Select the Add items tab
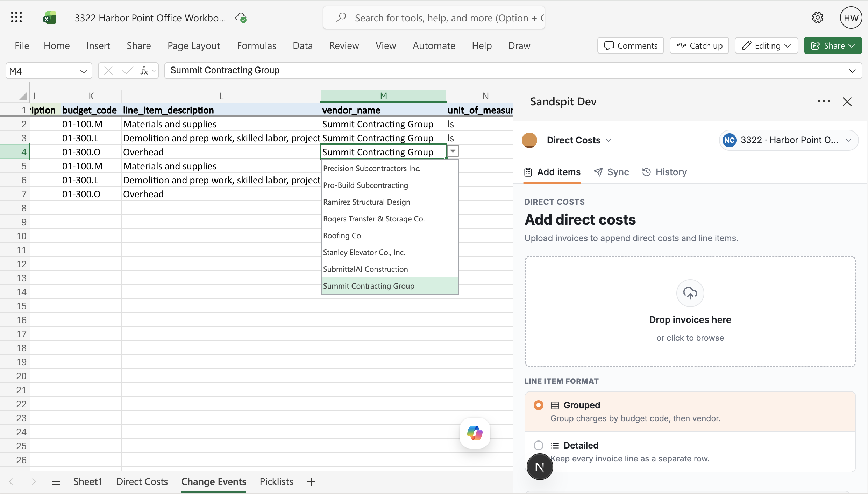This screenshot has height=494, width=868. (x=552, y=172)
